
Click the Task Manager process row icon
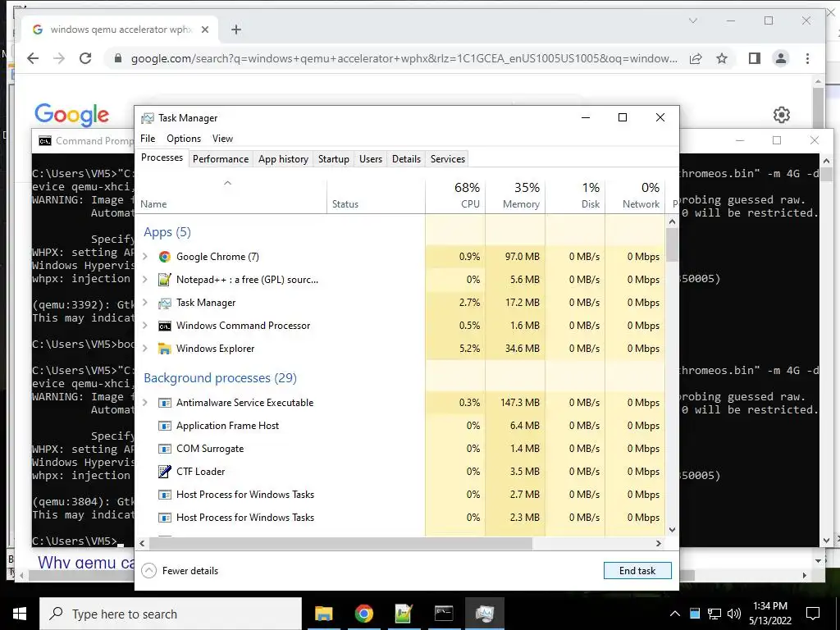(164, 303)
